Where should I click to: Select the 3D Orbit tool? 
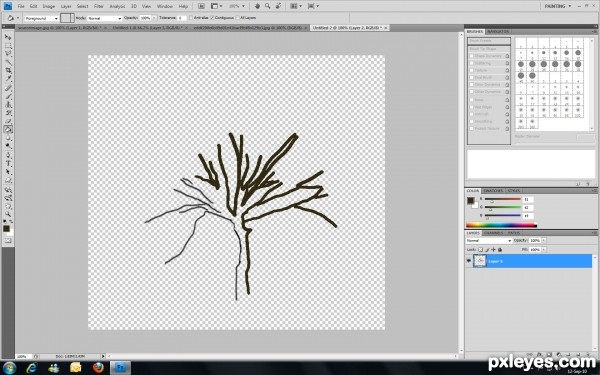8,198
